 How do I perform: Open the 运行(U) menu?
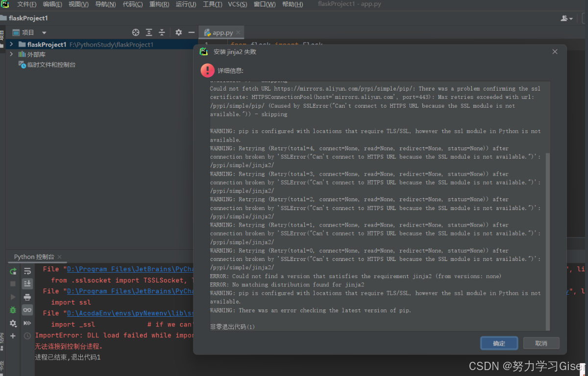pos(186,4)
